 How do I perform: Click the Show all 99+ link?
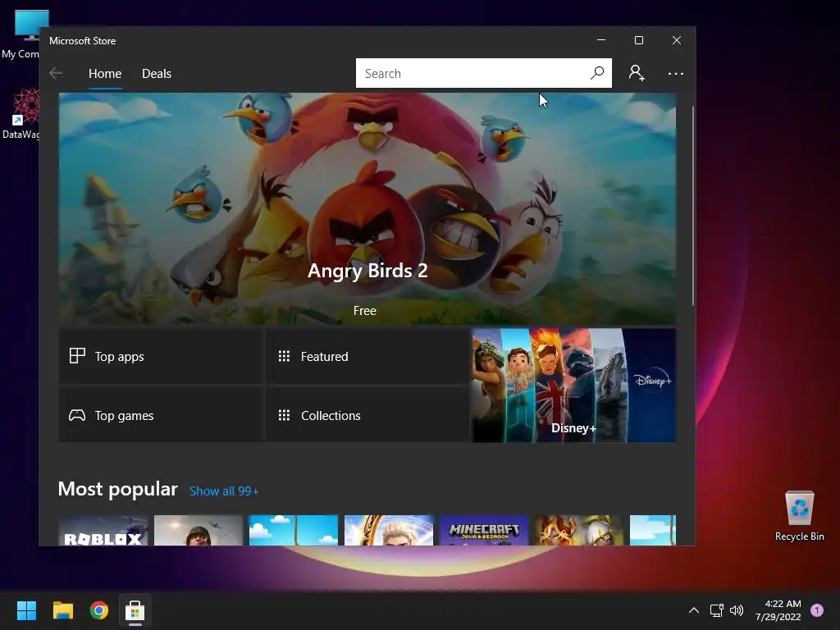(x=224, y=491)
